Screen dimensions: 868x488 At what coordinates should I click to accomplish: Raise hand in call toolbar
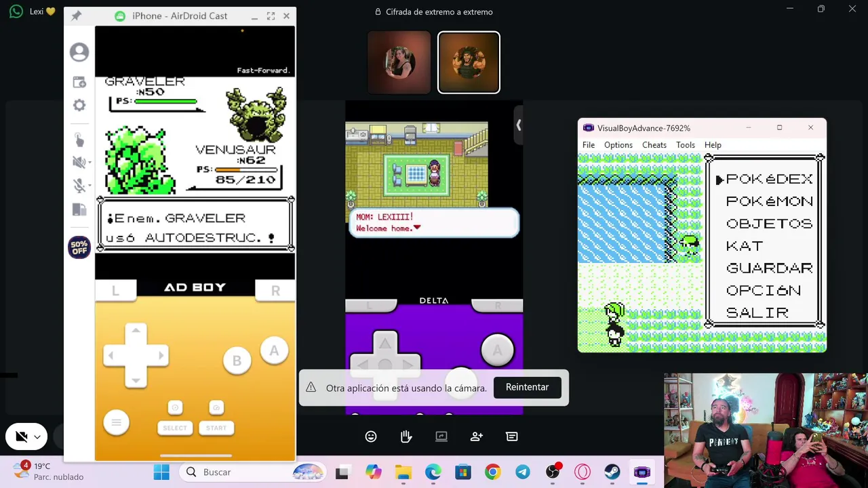pyautogui.click(x=406, y=436)
